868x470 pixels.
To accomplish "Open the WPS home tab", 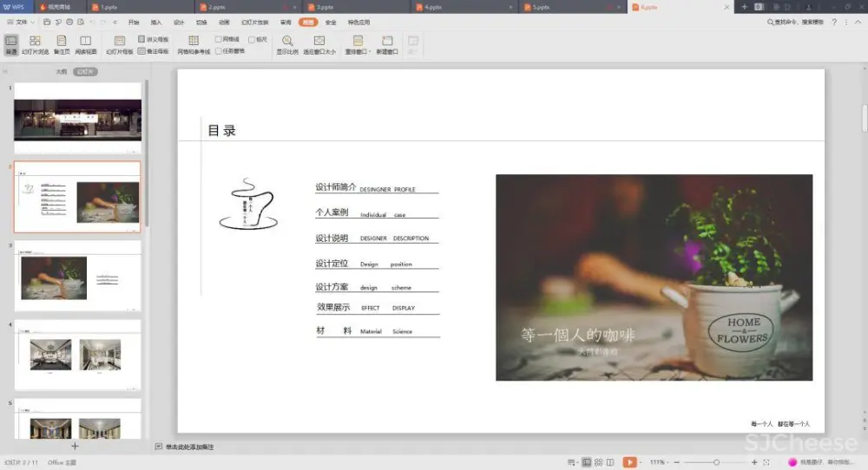I will point(14,7).
